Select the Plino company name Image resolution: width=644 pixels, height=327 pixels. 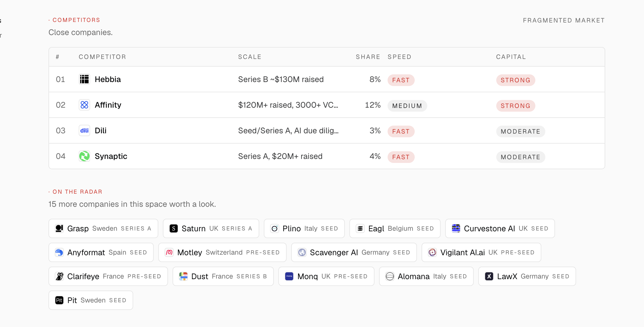tap(292, 228)
